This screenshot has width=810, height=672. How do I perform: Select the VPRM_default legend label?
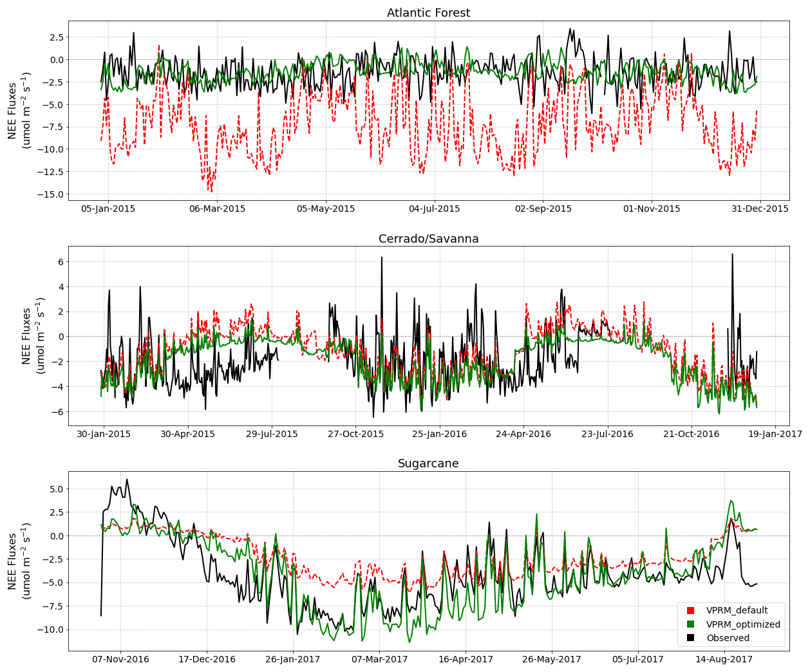(737, 610)
